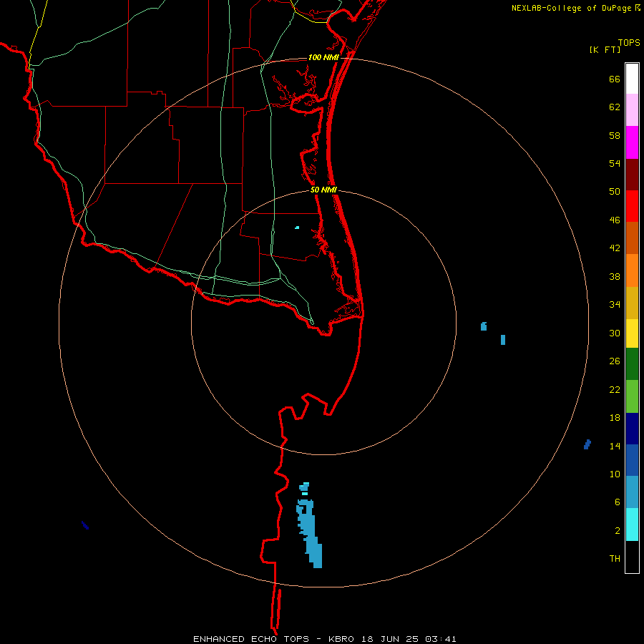
Task: Click the "ENHANCED ECHO TOPS" product title
Action: (x=251, y=639)
